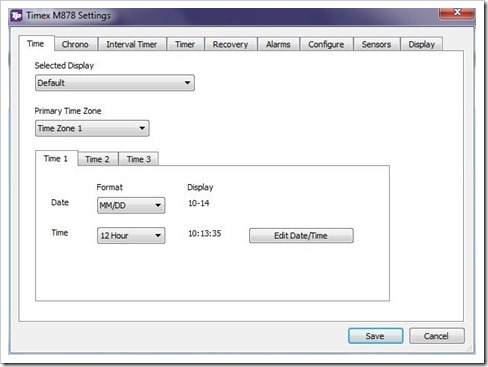The width and height of the screenshot is (488, 367).
Task: Switch to the Configure tab
Action: tap(326, 44)
